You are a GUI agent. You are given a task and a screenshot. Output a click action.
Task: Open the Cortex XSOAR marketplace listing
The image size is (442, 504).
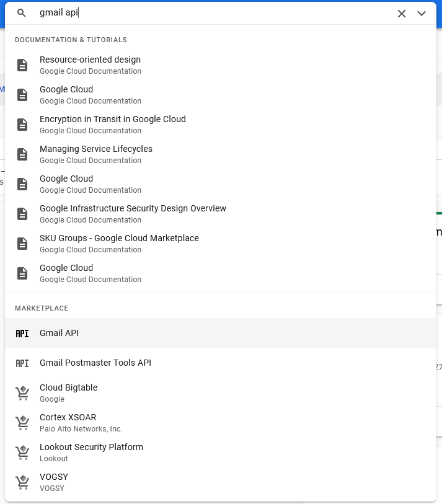tap(68, 417)
